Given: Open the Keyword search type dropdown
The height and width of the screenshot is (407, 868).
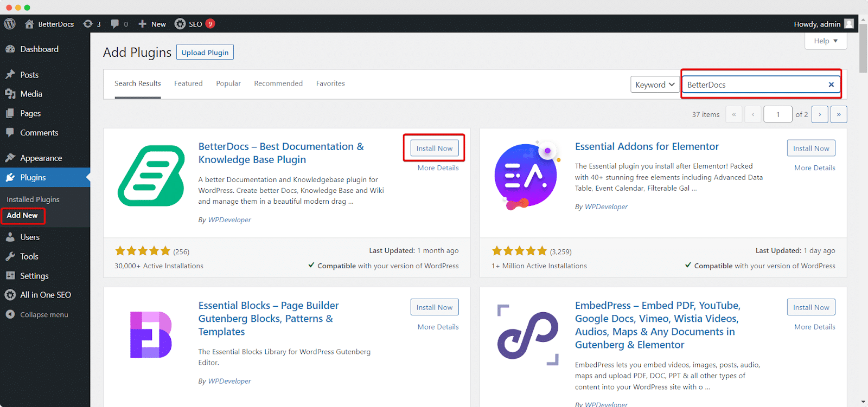Looking at the screenshot, I should click(655, 85).
